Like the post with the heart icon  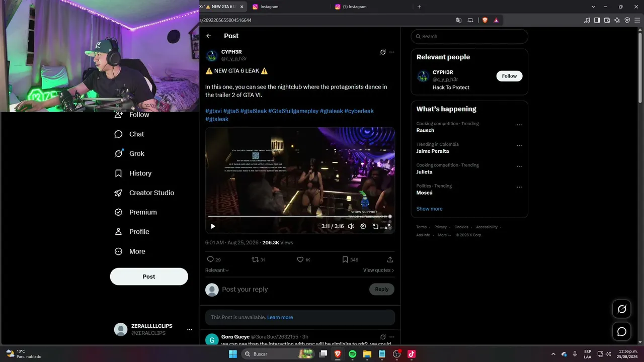[300, 259]
